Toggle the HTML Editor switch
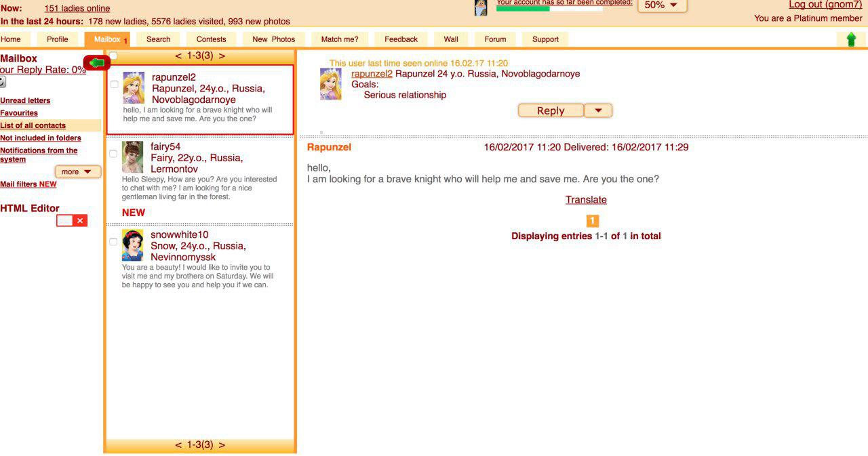 point(72,221)
